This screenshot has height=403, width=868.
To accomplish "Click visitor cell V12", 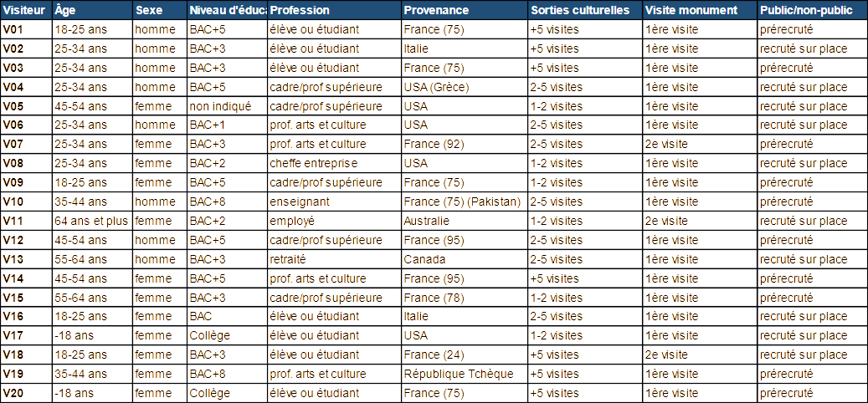I will 27,241.
